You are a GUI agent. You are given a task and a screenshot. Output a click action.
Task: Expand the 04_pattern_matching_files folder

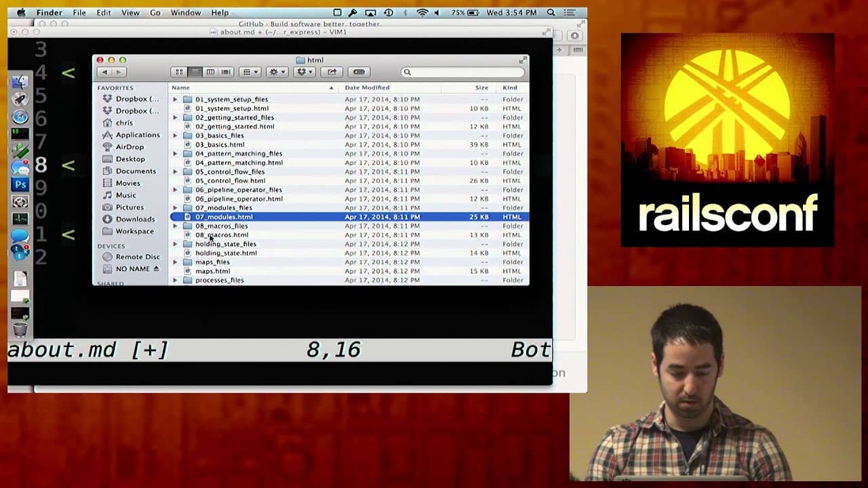point(175,153)
